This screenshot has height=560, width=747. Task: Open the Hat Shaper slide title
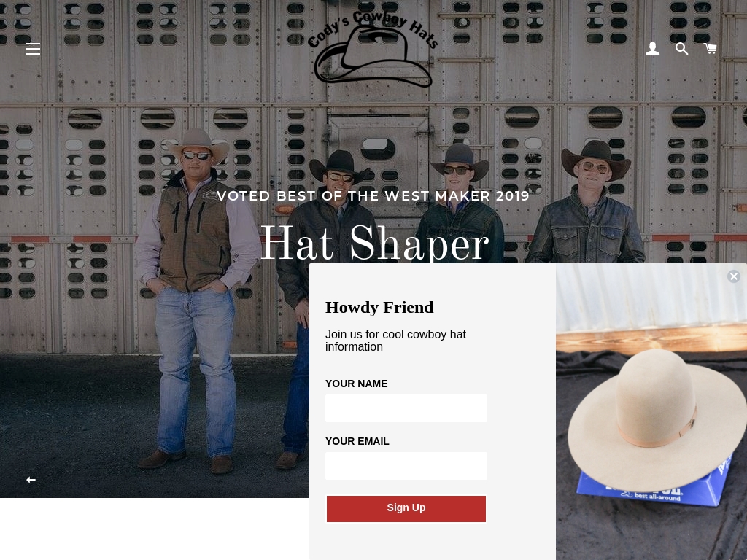coord(374,244)
